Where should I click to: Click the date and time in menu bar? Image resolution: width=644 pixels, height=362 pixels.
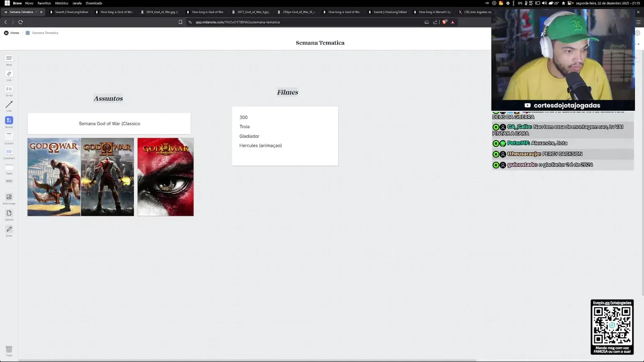point(608,3)
